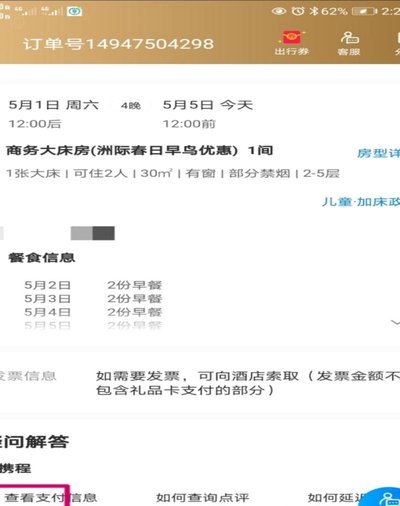Screen dimensions: 400x506
Task: Tap check-in time 12:00后
Action: pos(35,124)
